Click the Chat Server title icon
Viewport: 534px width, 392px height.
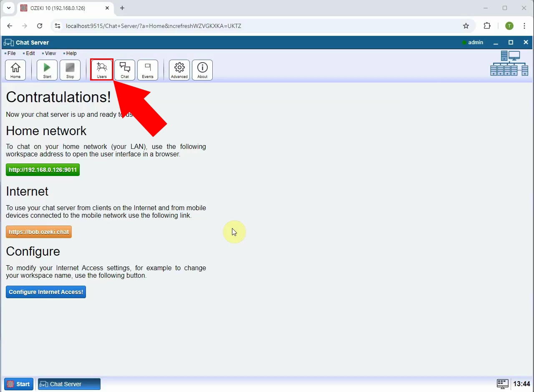[x=9, y=43]
